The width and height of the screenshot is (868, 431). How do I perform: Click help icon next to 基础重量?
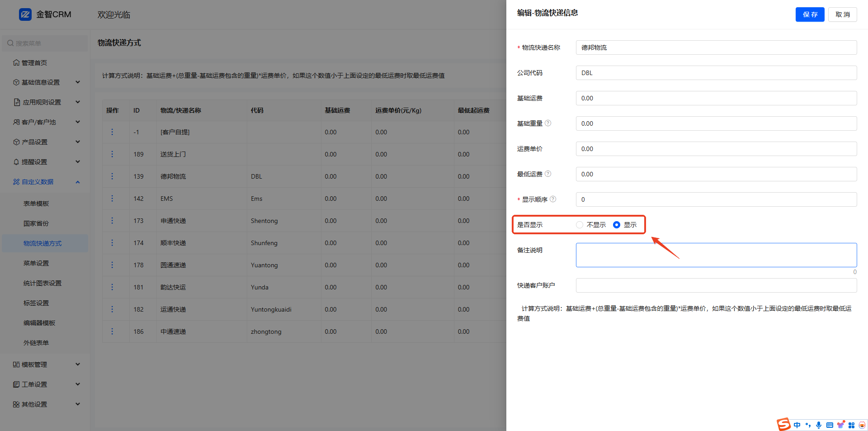point(548,123)
